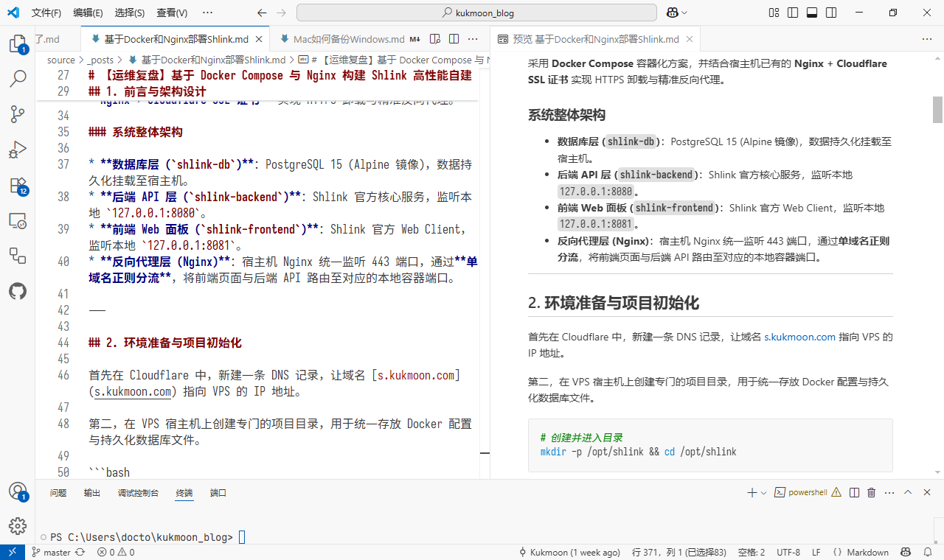Open preview to the side icon
944x560 pixels.
pos(435,39)
